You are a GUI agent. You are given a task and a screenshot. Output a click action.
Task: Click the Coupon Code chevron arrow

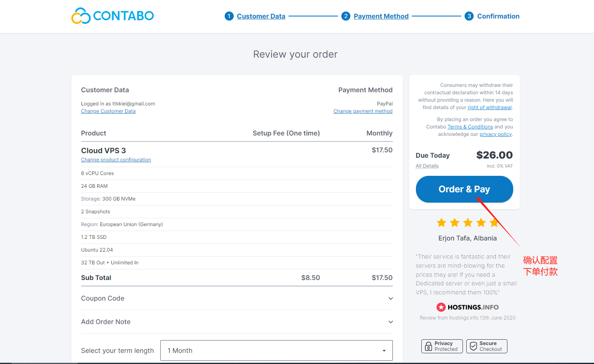pyautogui.click(x=390, y=299)
